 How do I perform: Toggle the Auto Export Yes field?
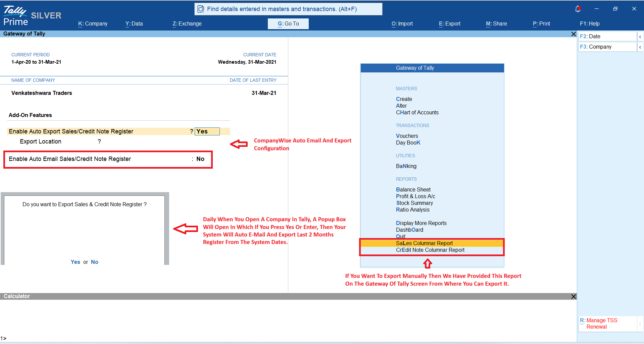(x=207, y=131)
